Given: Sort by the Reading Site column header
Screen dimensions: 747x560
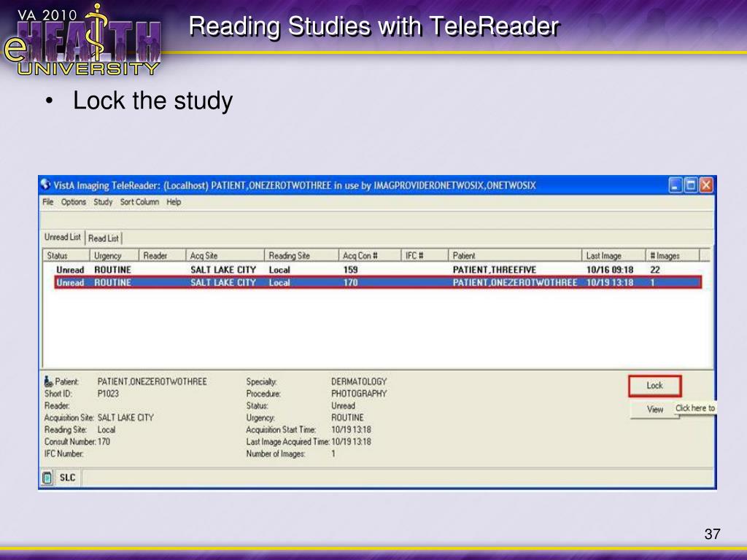Looking at the screenshot, I should coord(301,256).
